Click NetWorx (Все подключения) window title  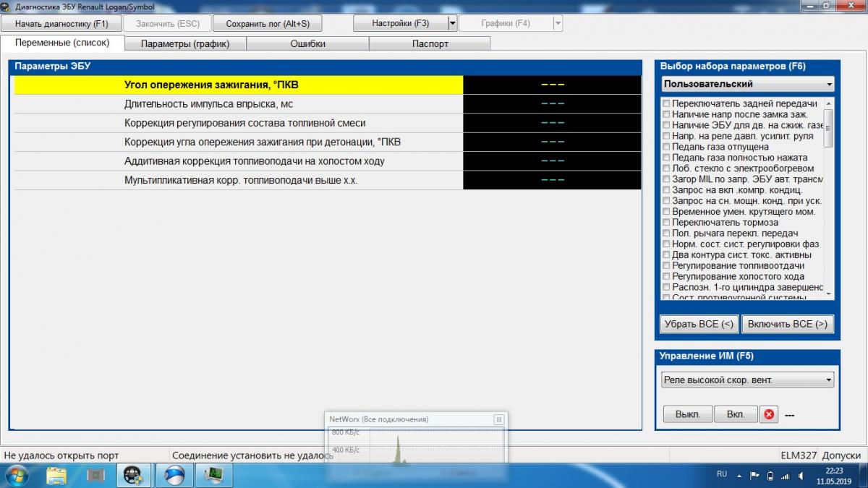click(x=378, y=419)
